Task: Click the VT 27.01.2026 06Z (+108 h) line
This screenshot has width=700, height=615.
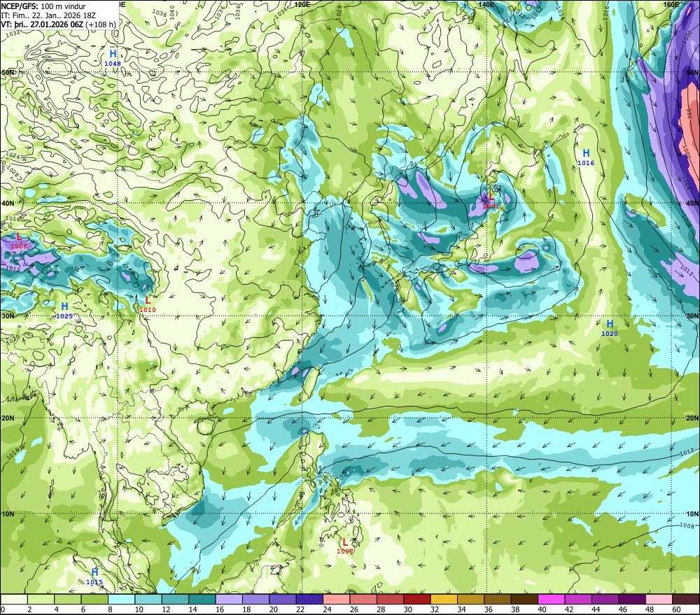Action: tap(59, 24)
